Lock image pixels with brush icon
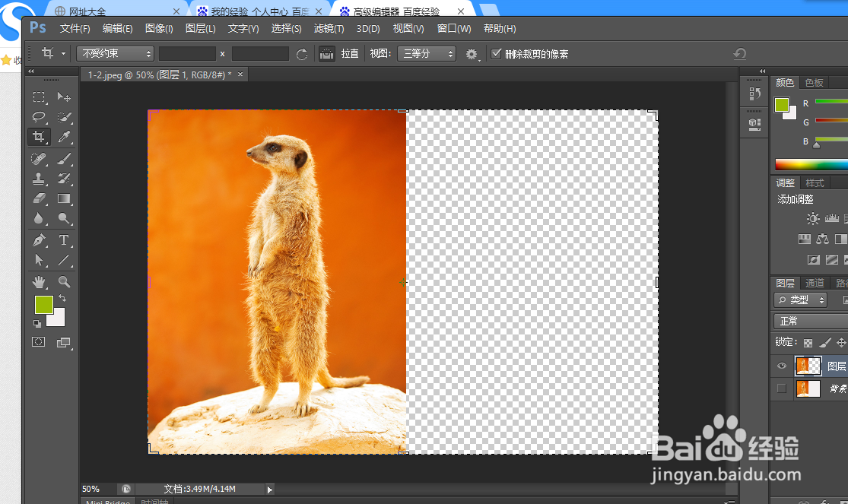 [824, 342]
